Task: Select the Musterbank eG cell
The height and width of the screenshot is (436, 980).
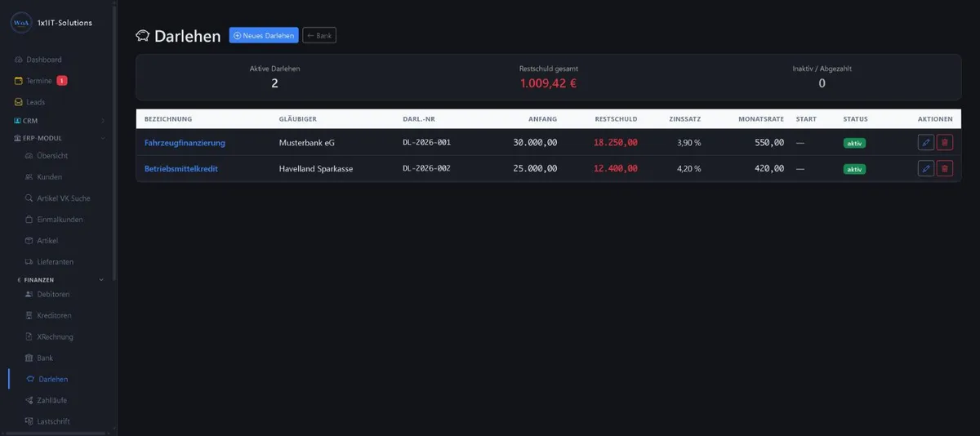Action: click(307, 143)
